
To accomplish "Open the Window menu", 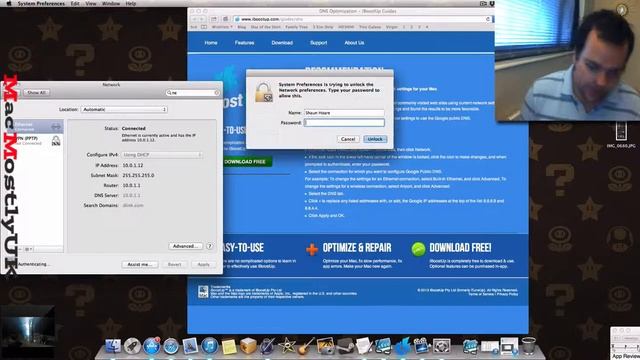I will click(111, 3).
